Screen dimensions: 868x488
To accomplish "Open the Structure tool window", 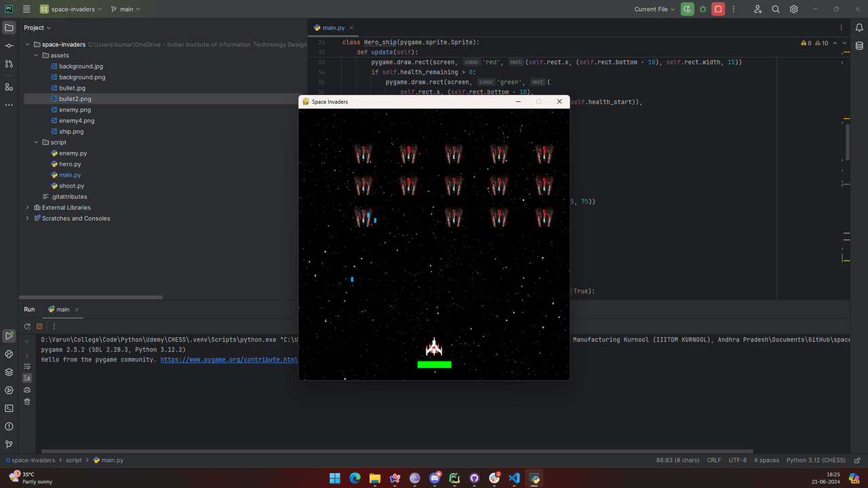I will (x=9, y=87).
